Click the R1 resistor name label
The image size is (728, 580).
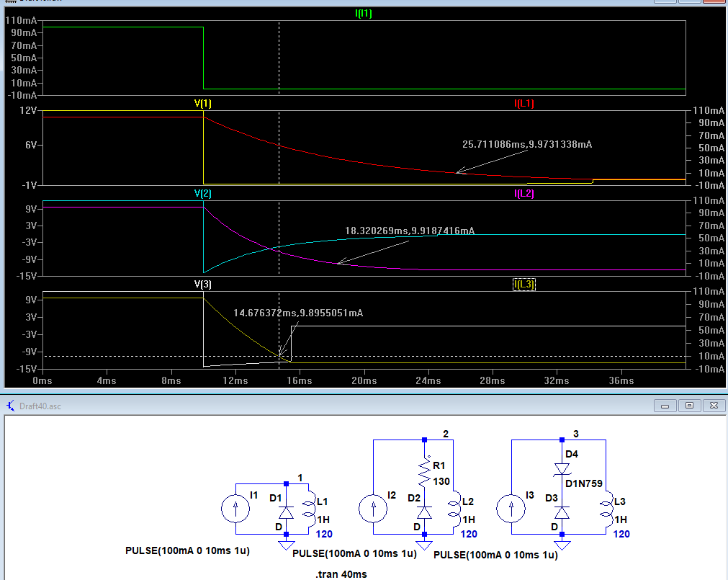point(439,465)
